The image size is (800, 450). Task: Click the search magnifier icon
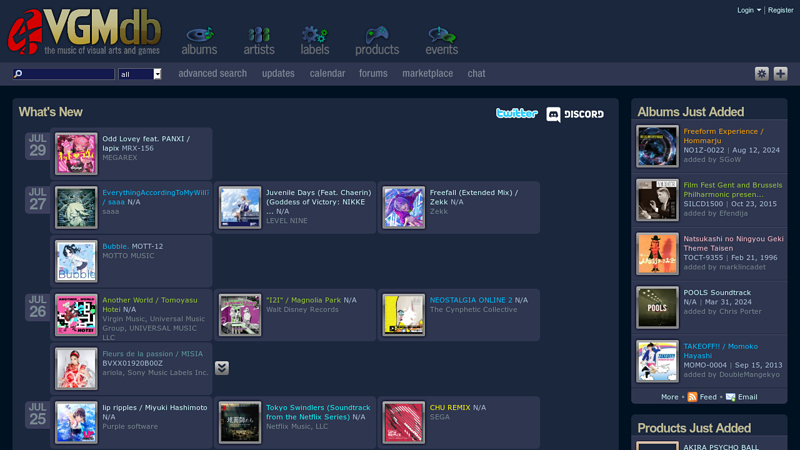point(18,74)
